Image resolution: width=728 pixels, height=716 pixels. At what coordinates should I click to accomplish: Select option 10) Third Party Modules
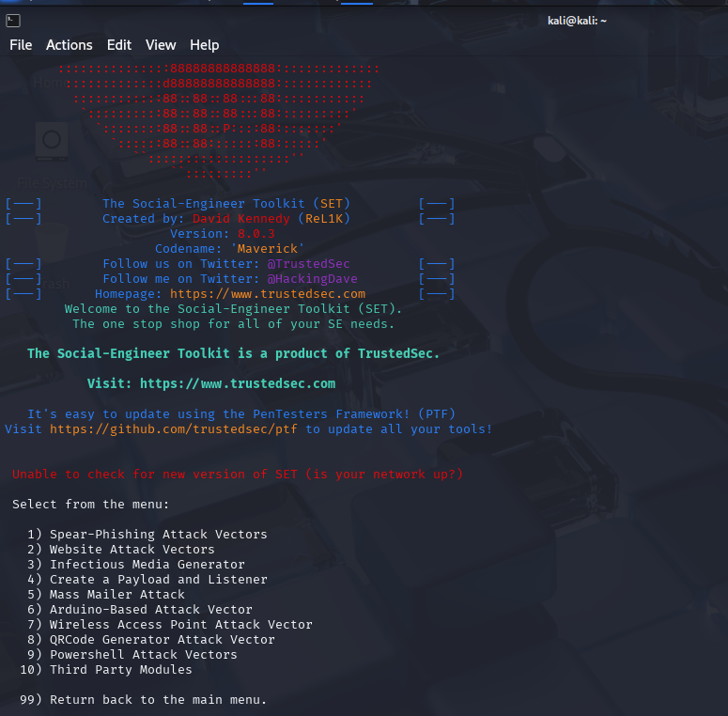(x=106, y=670)
